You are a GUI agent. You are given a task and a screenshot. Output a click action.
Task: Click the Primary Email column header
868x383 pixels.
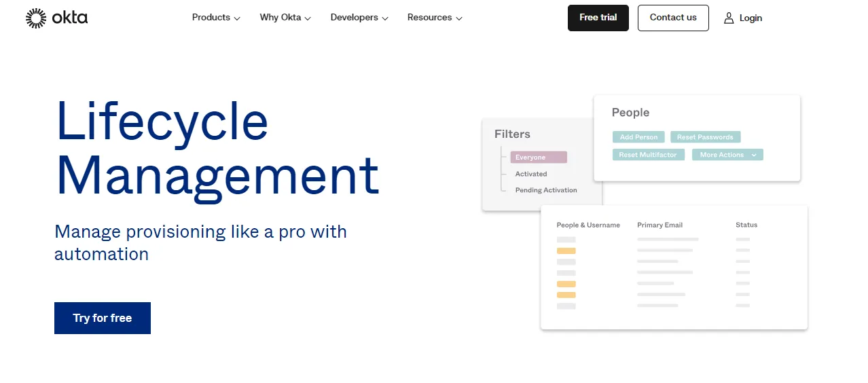click(x=659, y=225)
